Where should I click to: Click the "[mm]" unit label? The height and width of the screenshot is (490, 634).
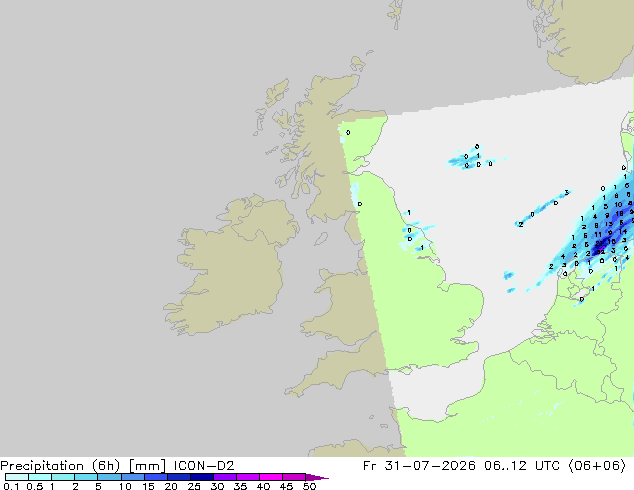(x=147, y=466)
